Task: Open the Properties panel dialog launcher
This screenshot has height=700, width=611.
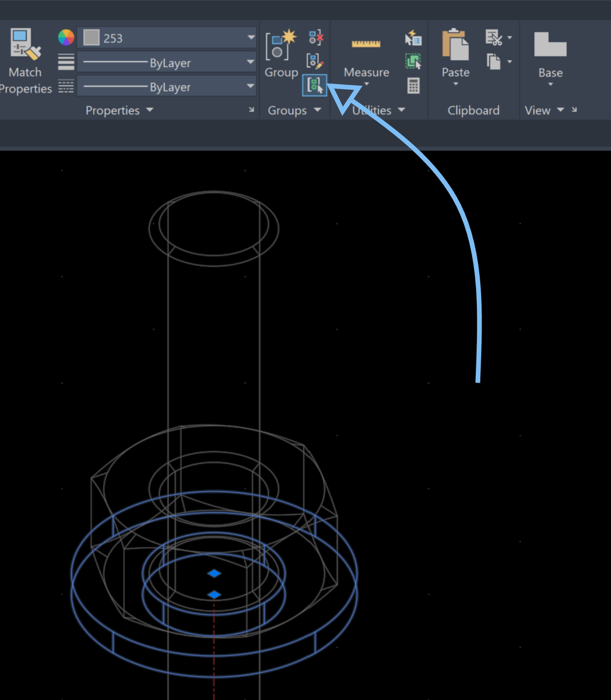Action: pos(251,110)
